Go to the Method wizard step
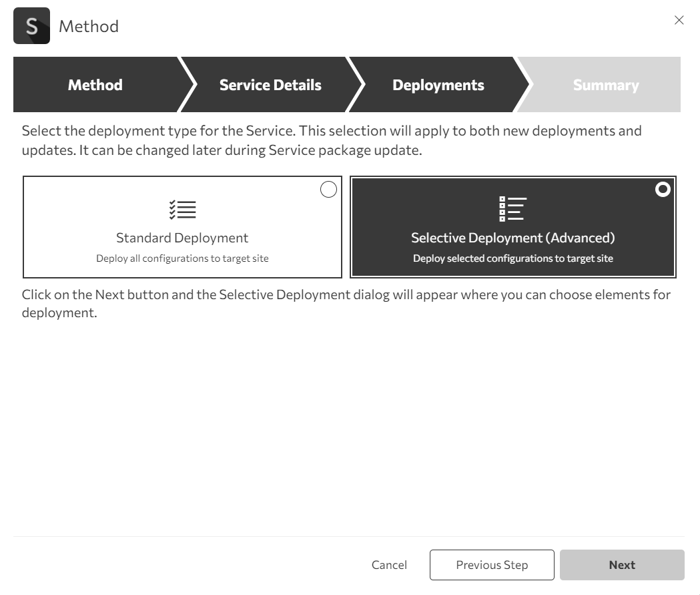Viewport: 700px width, 595px height. pyautogui.click(x=95, y=84)
